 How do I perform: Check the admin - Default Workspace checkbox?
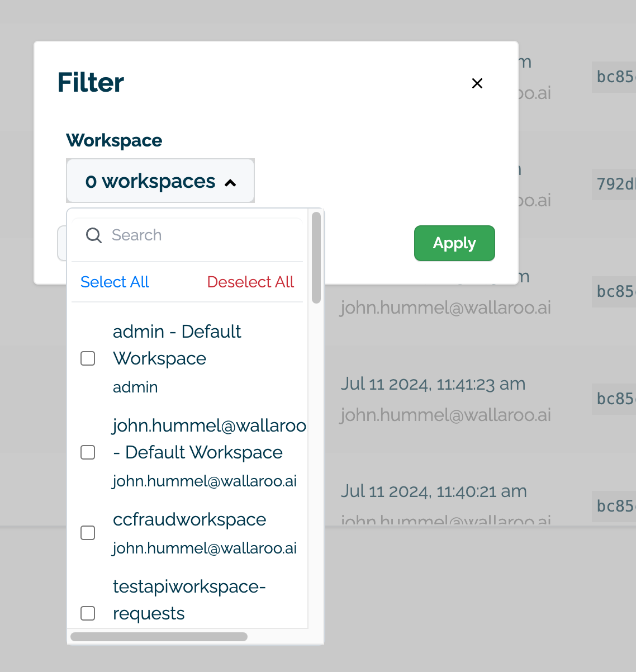(88, 358)
